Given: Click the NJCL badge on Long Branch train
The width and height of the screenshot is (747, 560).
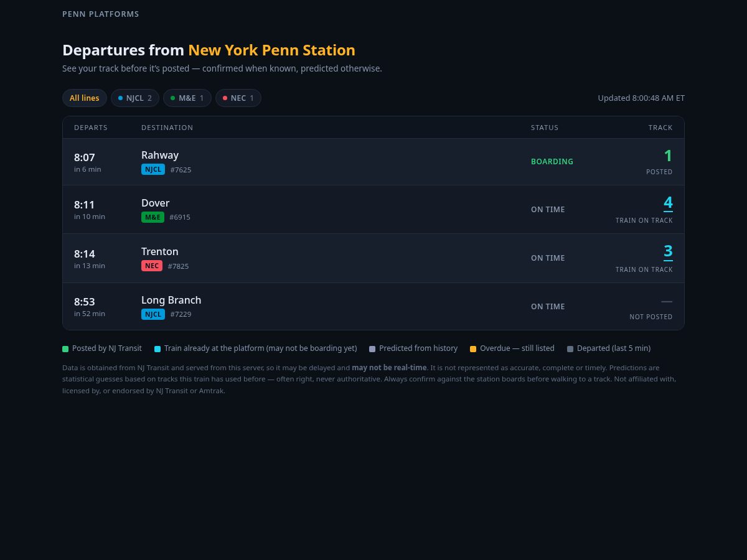Looking at the screenshot, I should click(x=153, y=314).
